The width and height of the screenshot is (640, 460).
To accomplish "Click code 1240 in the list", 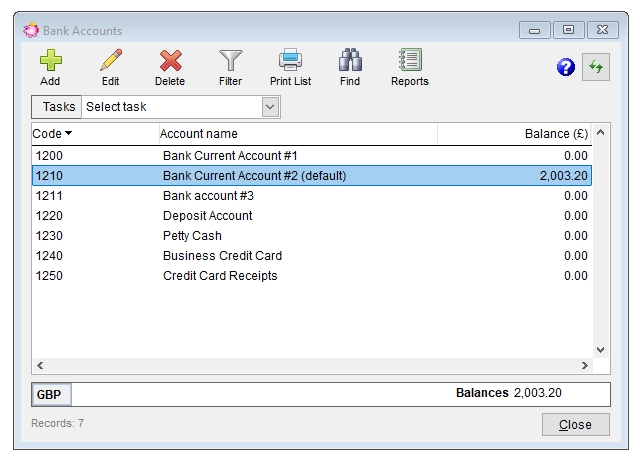I will [49, 256].
